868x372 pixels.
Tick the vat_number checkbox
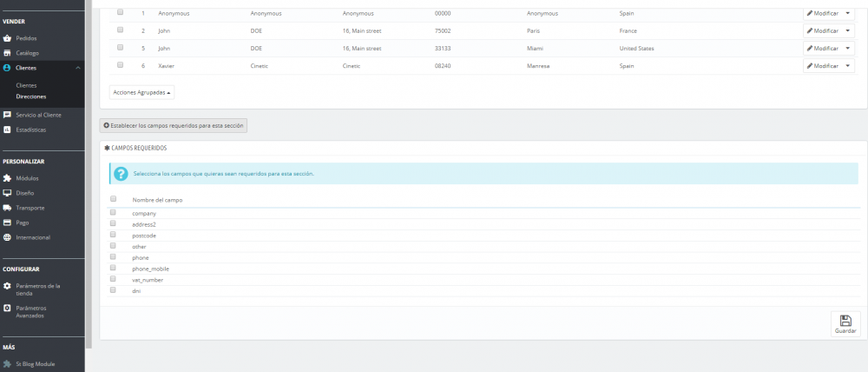[x=113, y=279]
